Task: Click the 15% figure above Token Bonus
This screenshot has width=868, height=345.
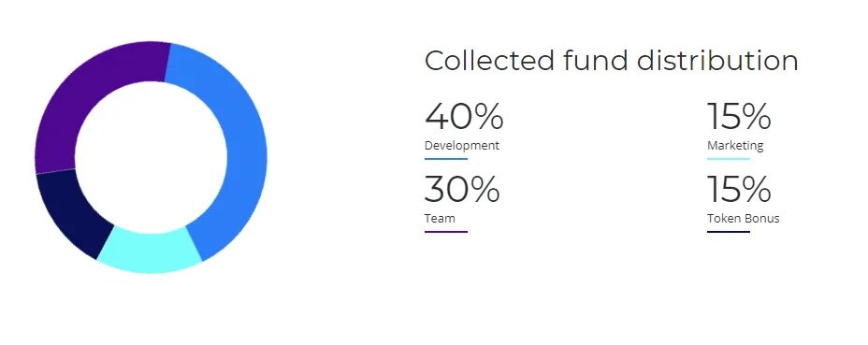Action: click(x=739, y=189)
